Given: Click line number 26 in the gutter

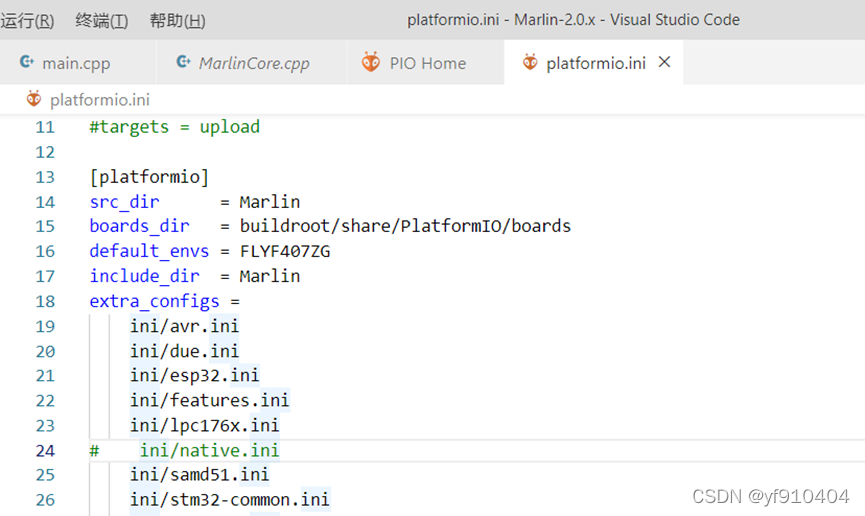Looking at the screenshot, I should click(x=45, y=500).
